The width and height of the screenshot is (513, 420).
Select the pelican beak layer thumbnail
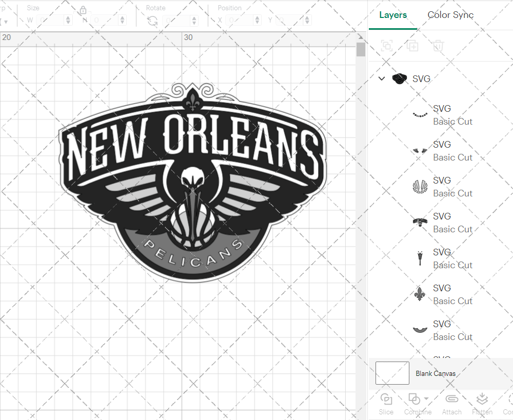[420, 258]
